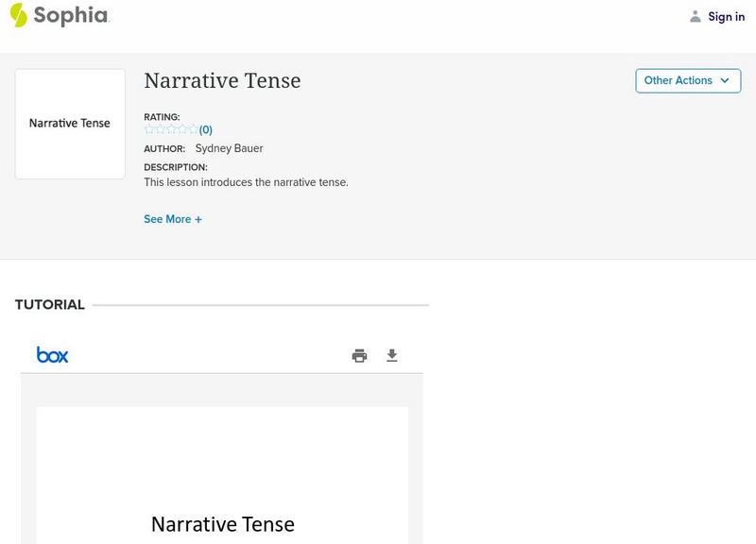This screenshot has height=544, width=756.
Task: Choose the fourth rating star
Action: 182,130
